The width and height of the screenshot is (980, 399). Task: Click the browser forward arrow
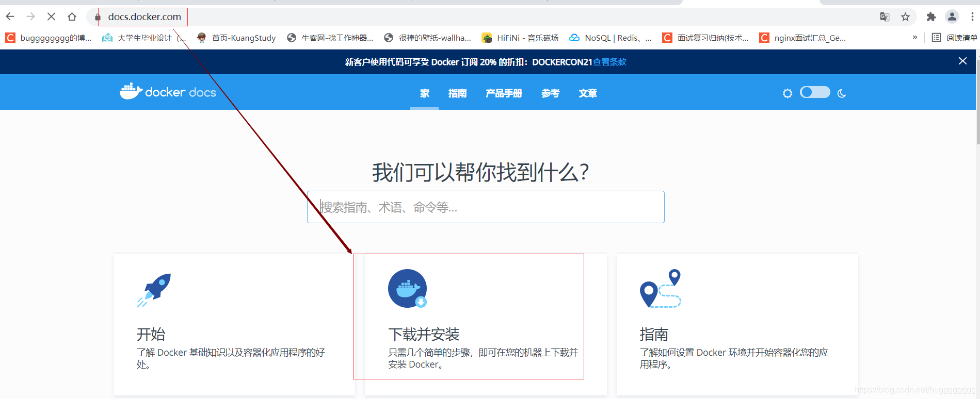pos(30,16)
